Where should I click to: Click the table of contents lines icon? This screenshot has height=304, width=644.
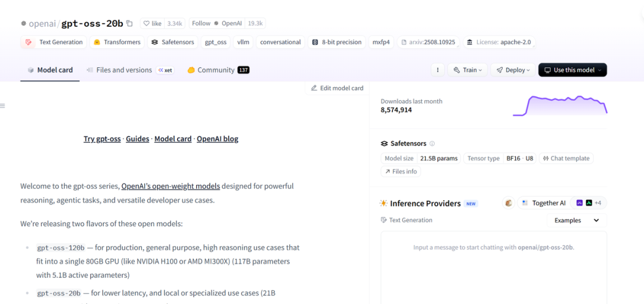click(2, 106)
